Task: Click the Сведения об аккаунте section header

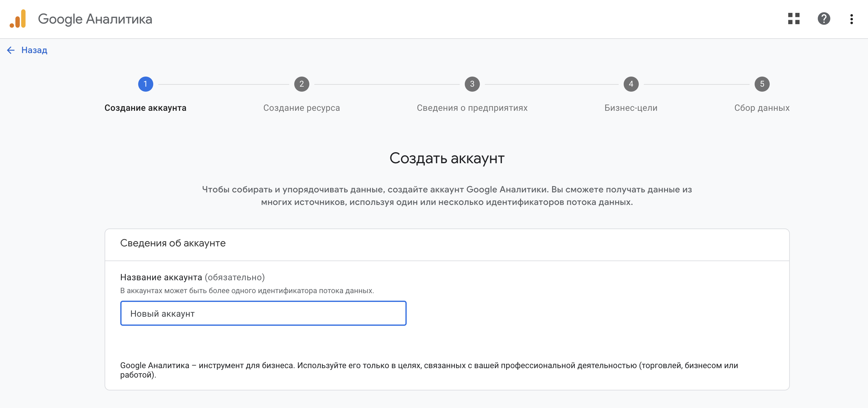Action: click(x=173, y=243)
